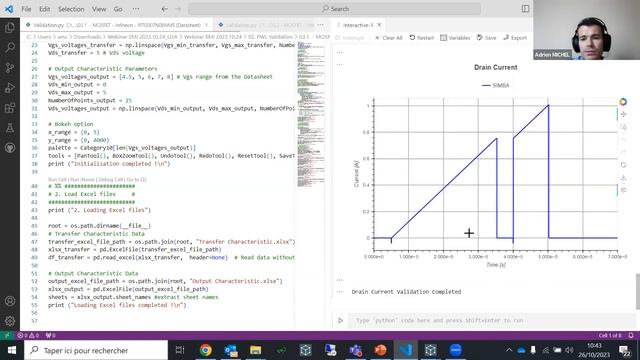This screenshot has width=640, height=360.
Task: Open PowerPoint from the taskbar
Action: [x=380, y=350]
